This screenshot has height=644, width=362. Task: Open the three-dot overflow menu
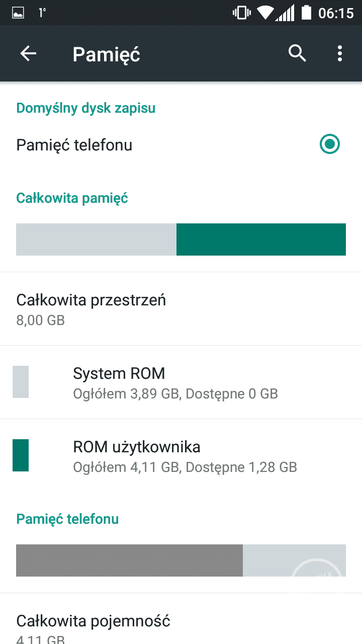coord(340,53)
